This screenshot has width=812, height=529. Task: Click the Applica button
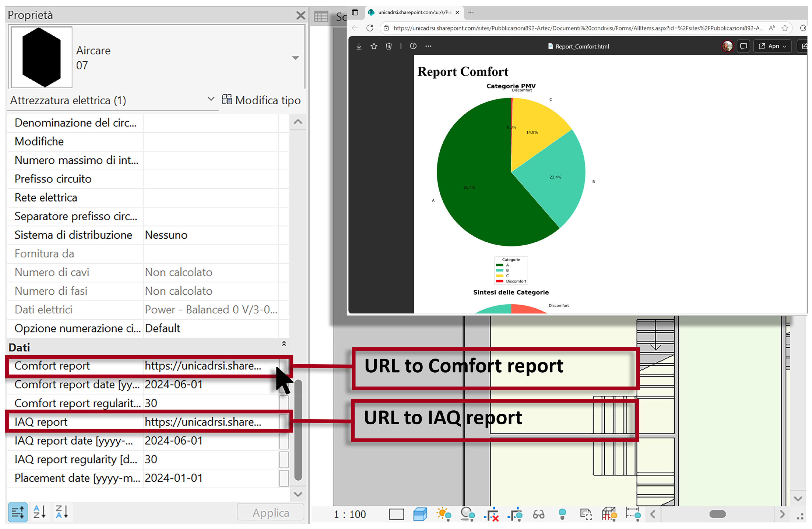[271, 512]
